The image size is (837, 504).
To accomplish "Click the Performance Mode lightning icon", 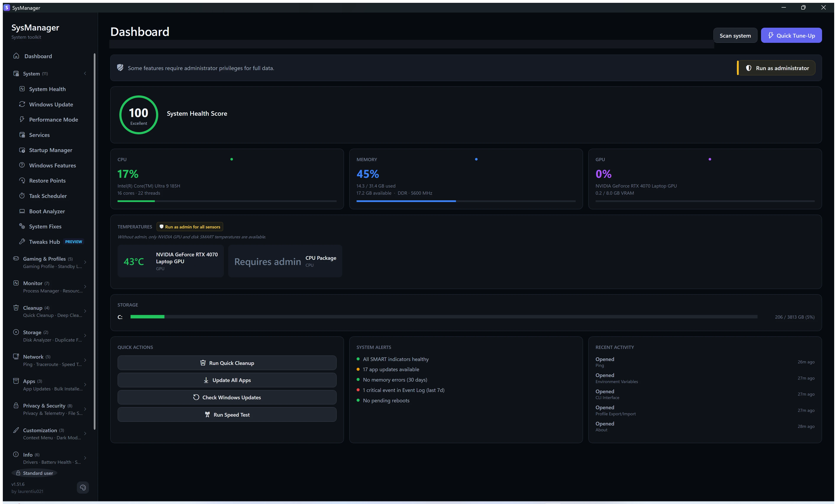I will point(22,119).
